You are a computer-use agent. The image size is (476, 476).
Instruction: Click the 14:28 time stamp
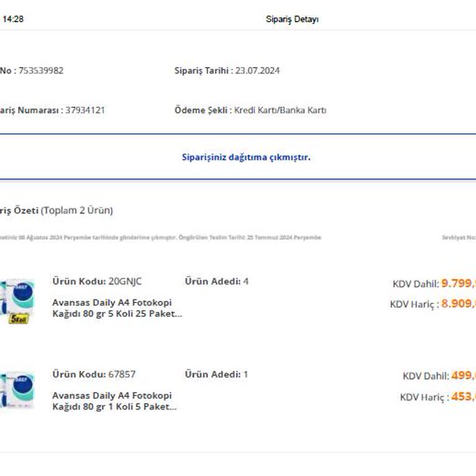[13, 19]
